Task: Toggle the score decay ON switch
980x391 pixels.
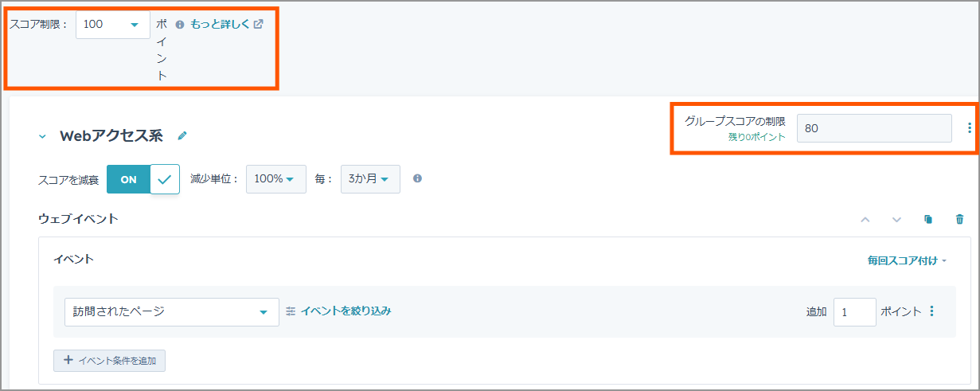Action: click(143, 179)
